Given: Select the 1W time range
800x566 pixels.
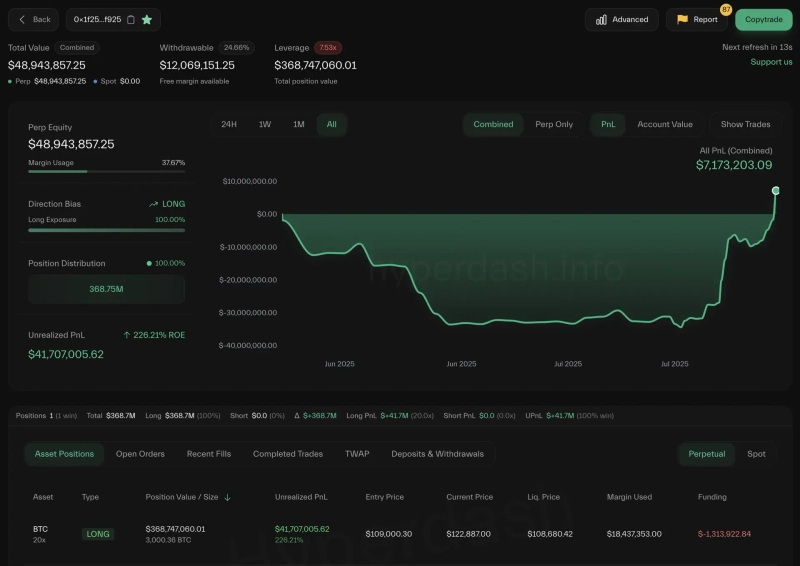Looking at the screenshot, I should pyautogui.click(x=265, y=124).
